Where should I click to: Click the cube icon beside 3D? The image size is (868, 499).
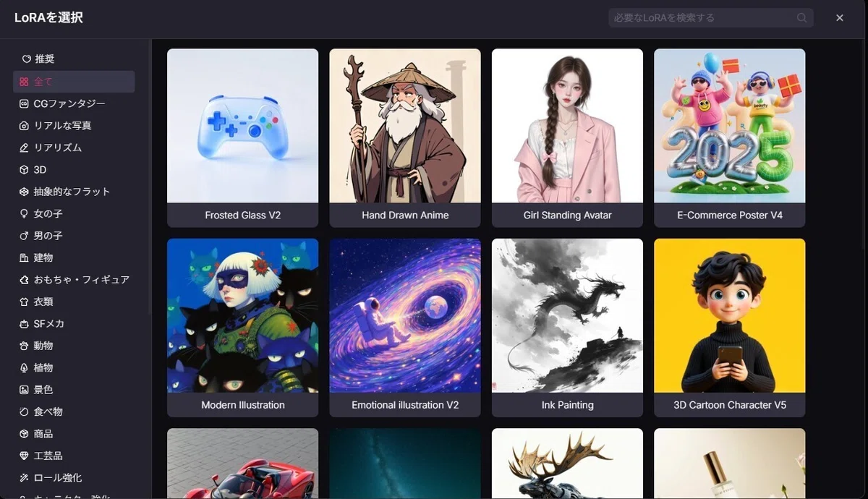(25, 170)
